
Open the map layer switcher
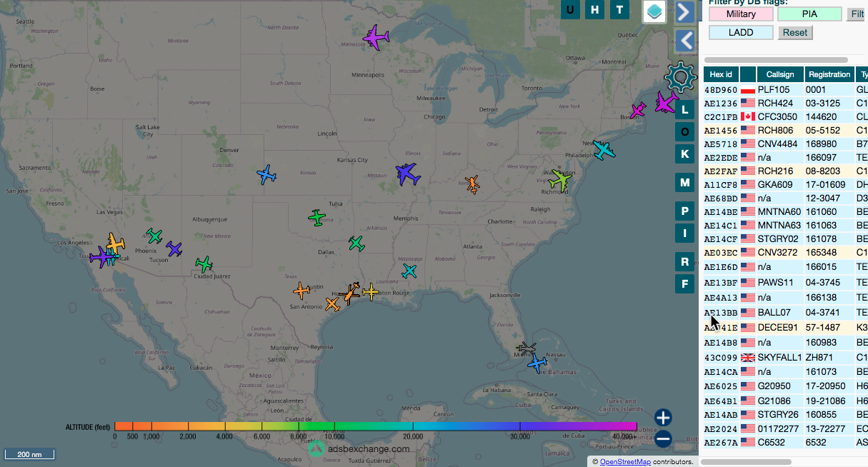point(654,11)
